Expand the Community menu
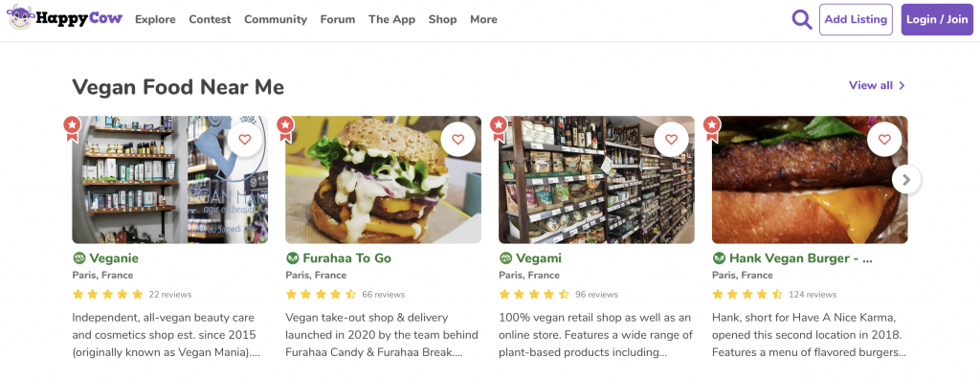 click(x=276, y=19)
